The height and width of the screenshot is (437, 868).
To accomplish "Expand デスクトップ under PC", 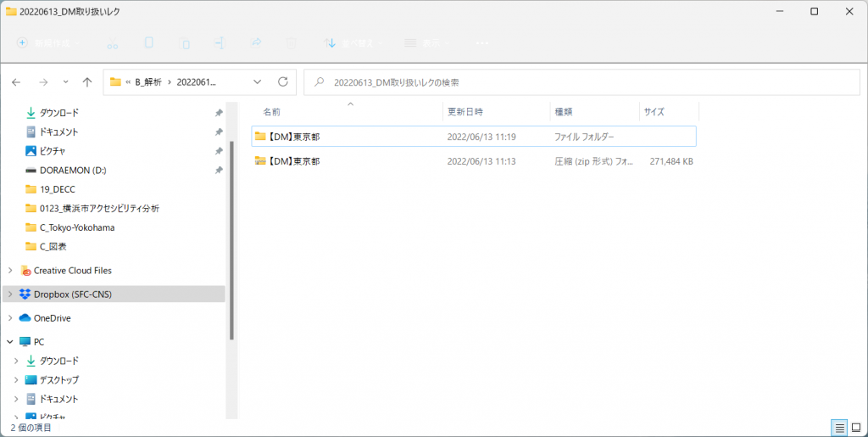I will tap(16, 380).
